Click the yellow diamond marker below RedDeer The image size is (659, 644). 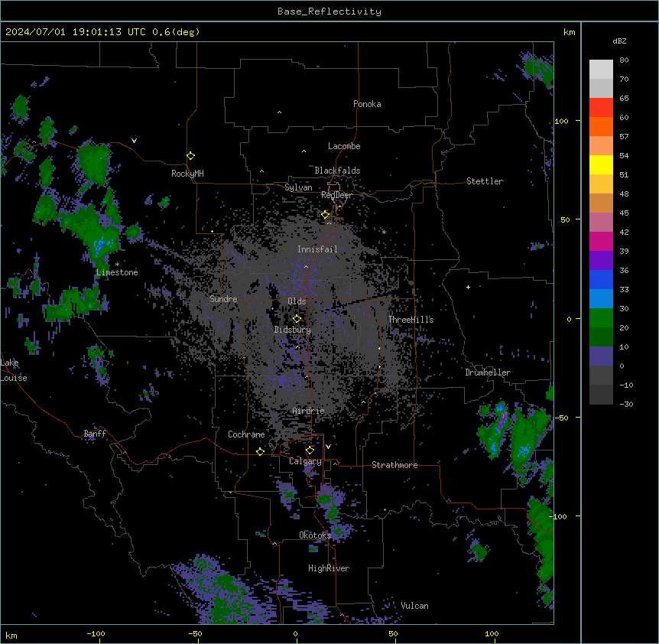tap(325, 215)
